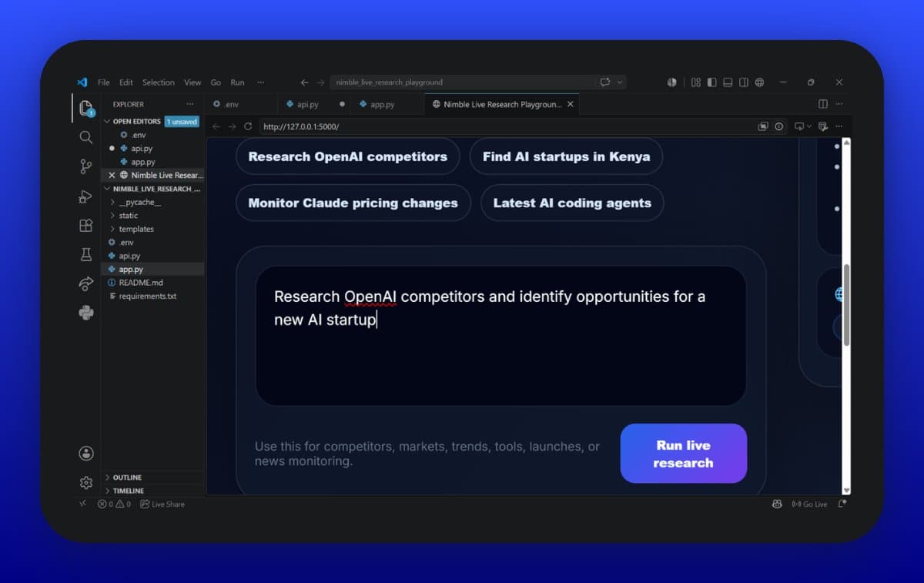Open the Source Control view icon
Screen dimensions: 924x583
pos(85,166)
